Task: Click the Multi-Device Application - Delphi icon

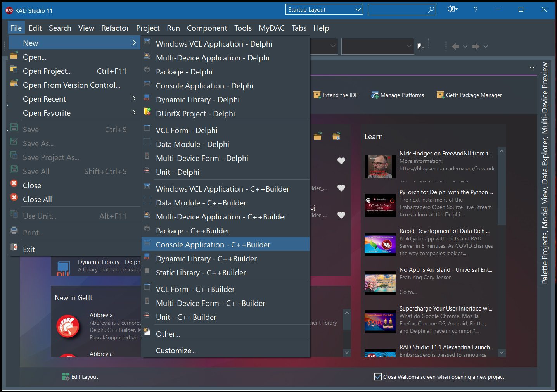Action: pos(147,55)
